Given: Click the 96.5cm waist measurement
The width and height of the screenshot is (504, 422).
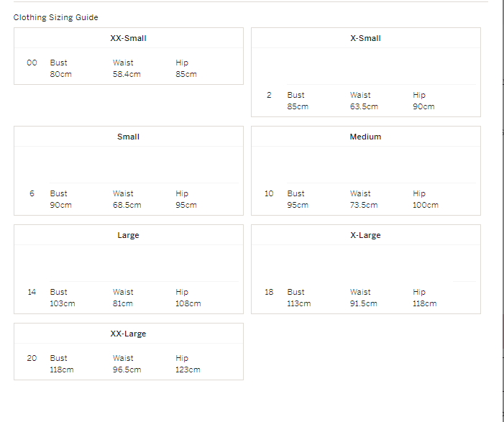Looking at the screenshot, I should point(127,370).
